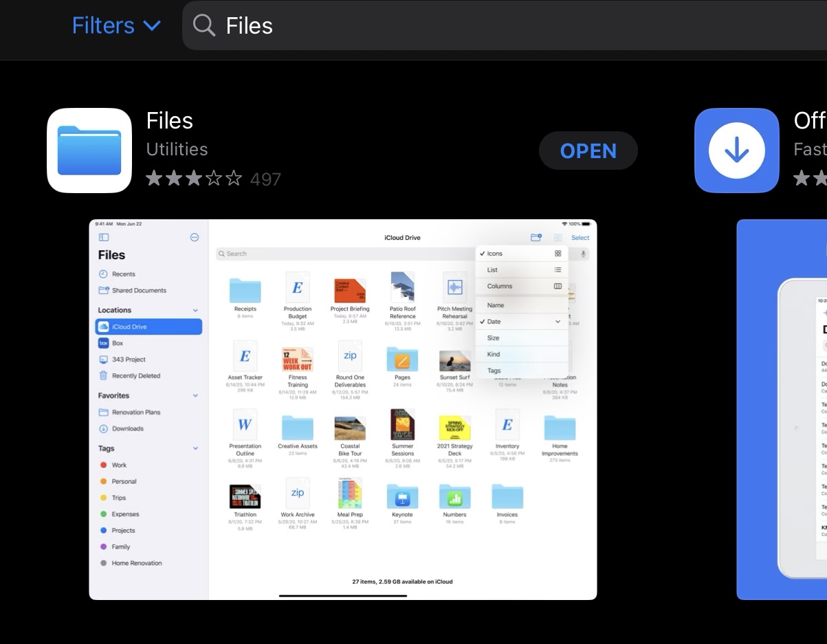827x644 pixels.
Task: Click the Select button in iCloud Drive toolbar
Action: pos(580,238)
